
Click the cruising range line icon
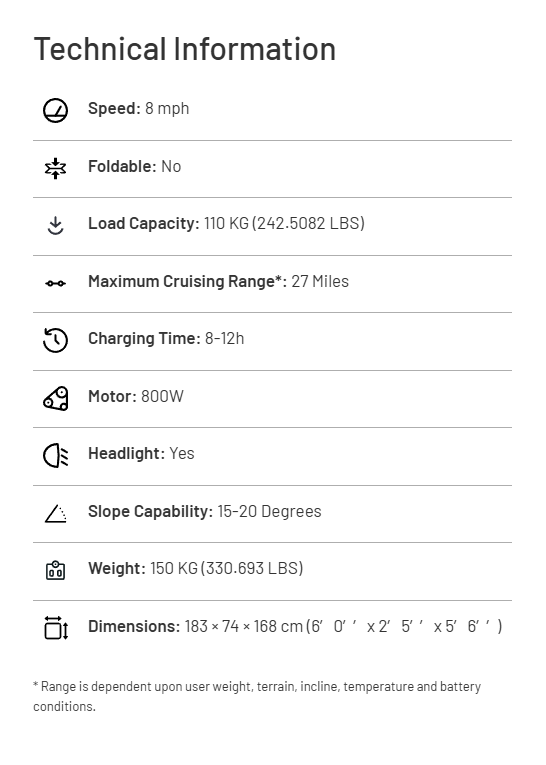[55, 283]
